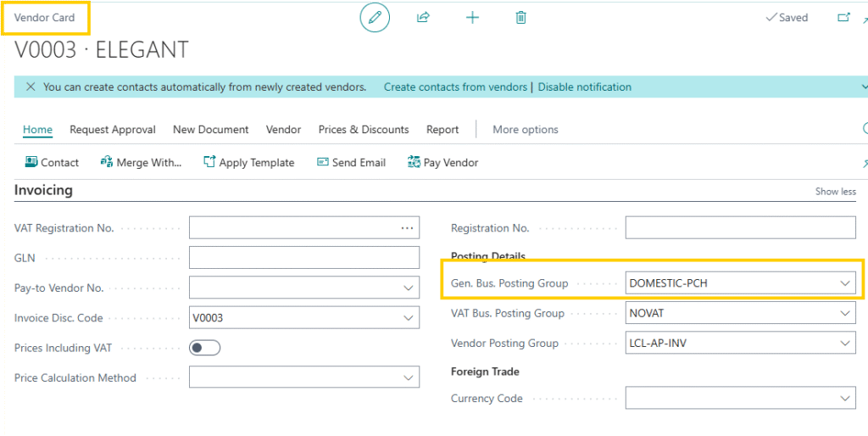868x436 pixels.
Task: Click the share icon in header
Action: (x=423, y=18)
